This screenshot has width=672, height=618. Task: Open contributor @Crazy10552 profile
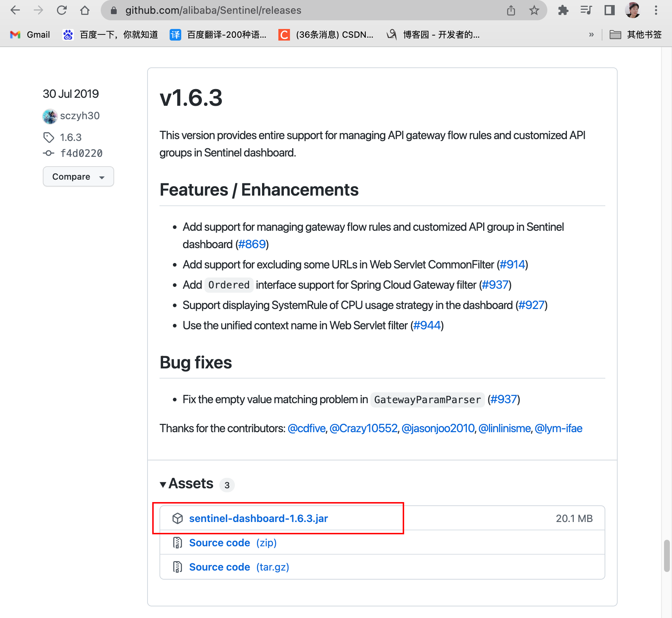(x=364, y=428)
